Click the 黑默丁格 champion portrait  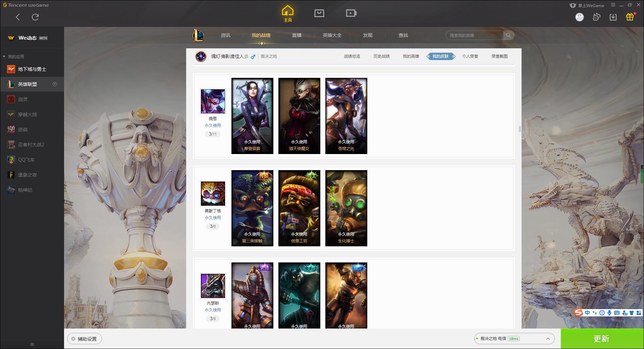pyautogui.click(x=213, y=194)
